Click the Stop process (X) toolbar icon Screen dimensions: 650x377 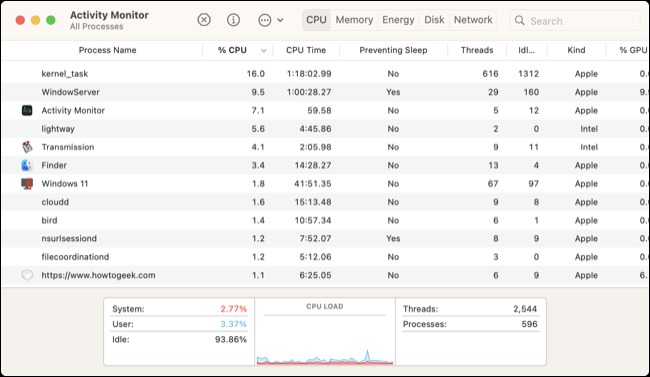204,19
